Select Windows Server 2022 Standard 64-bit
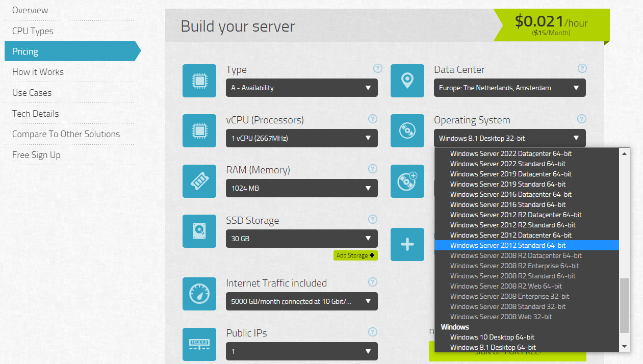Image resolution: width=643 pixels, height=364 pixels. point(527,164)
